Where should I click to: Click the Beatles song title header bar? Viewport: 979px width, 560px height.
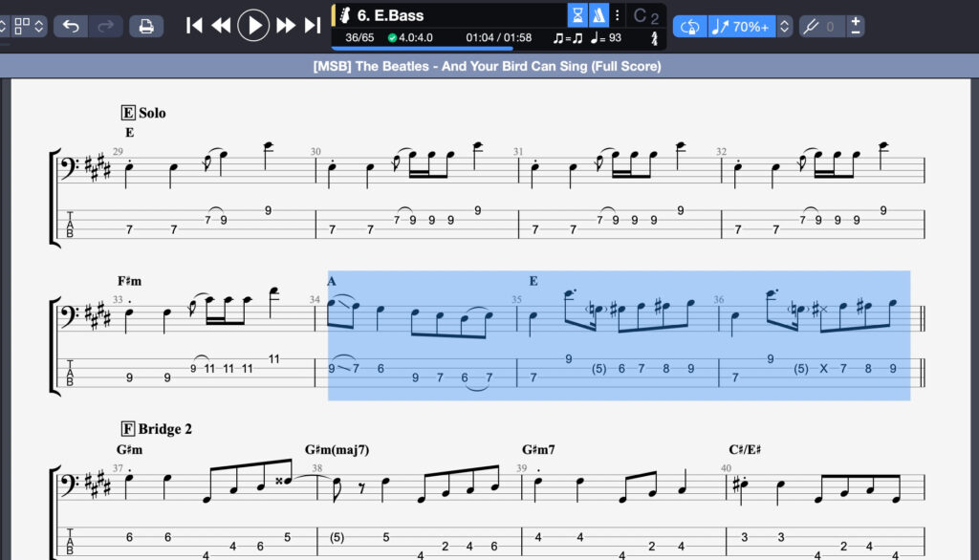[x=489, y=66]
